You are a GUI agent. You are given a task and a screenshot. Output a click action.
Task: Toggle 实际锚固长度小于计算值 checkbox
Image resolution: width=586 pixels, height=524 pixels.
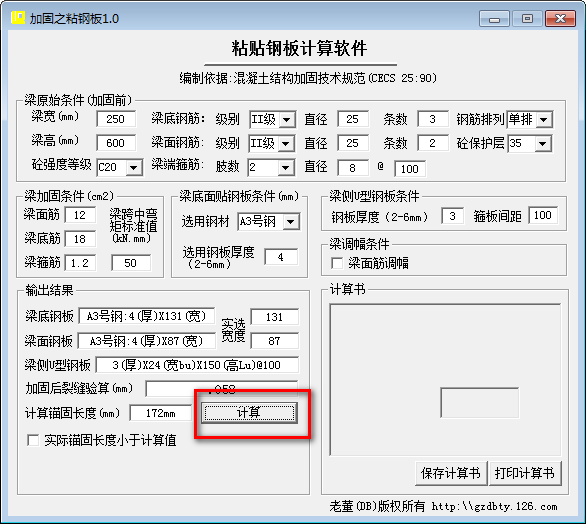click(33, 440)
